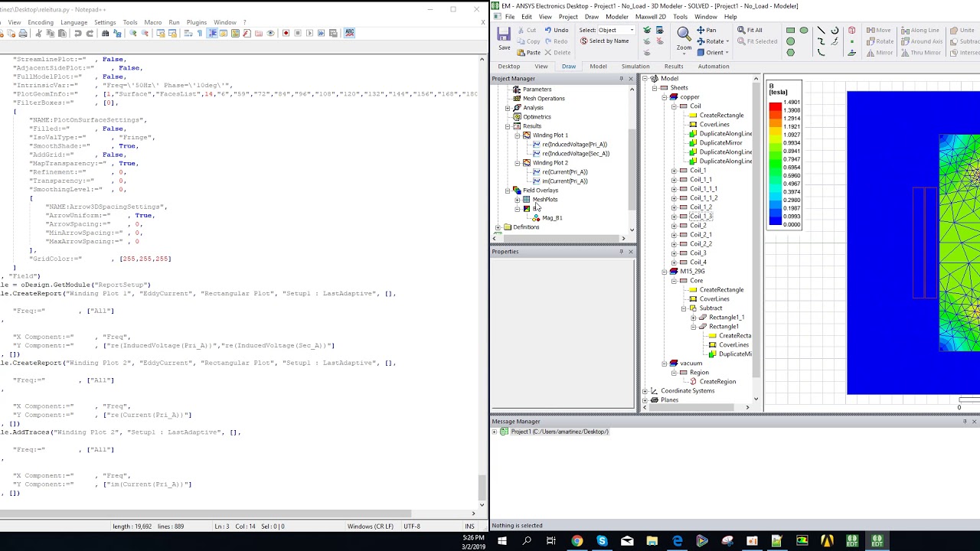Screen dimensions: 980x551
Task: Open the Plugins menu in Notepad++
Action: 197,22
